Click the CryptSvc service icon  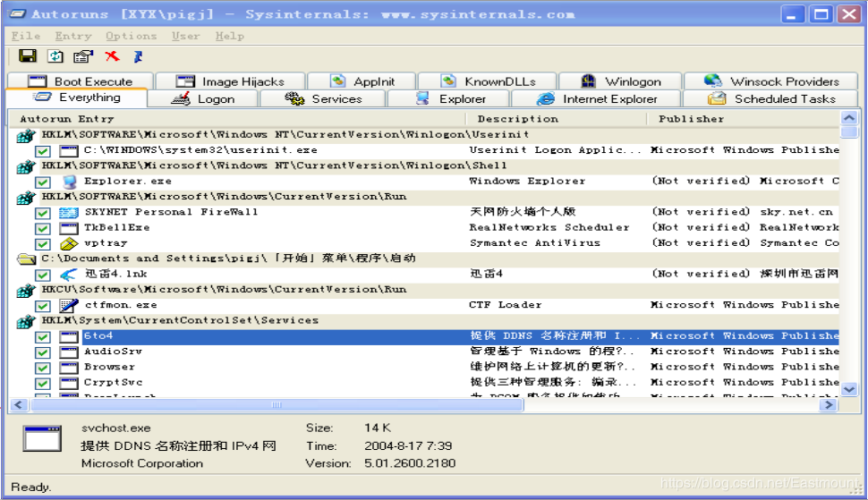(x=69, y=383)
